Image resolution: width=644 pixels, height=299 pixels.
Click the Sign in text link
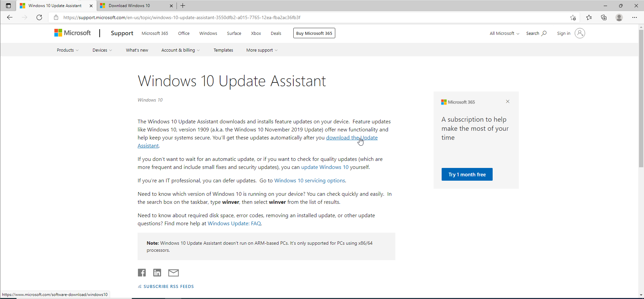pyautogui.click(x=563, y=33)
